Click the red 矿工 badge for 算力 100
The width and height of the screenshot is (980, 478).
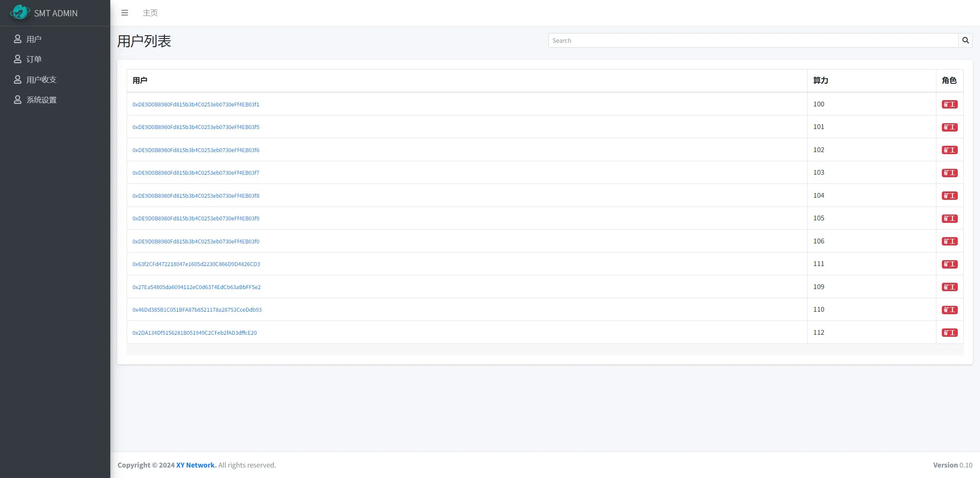coord(949,104)
